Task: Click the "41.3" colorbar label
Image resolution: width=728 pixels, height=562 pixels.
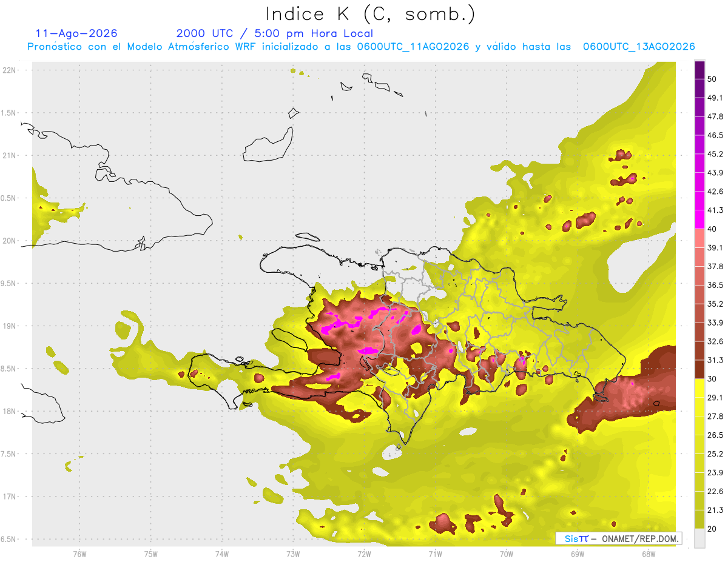Action: [x=715, y=210]
